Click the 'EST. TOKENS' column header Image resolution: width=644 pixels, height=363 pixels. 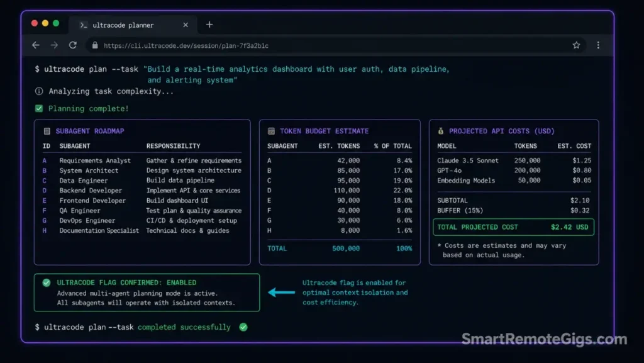pyautogui.click(x=339, y=146)
